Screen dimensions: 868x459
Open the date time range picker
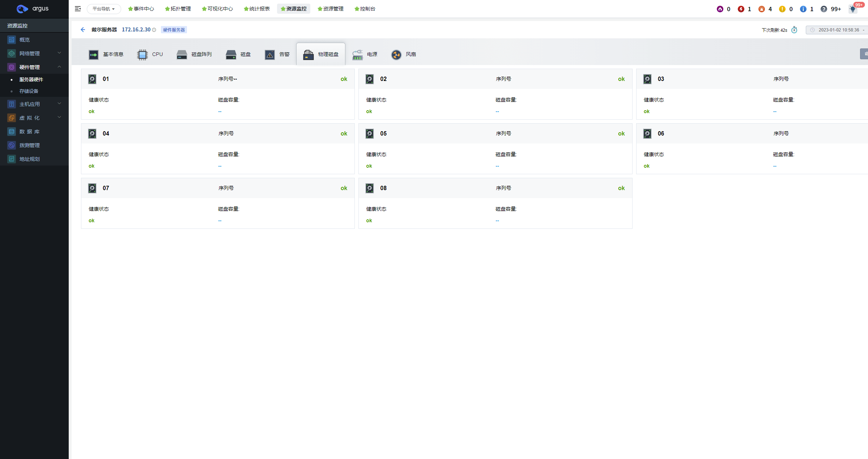837,30
